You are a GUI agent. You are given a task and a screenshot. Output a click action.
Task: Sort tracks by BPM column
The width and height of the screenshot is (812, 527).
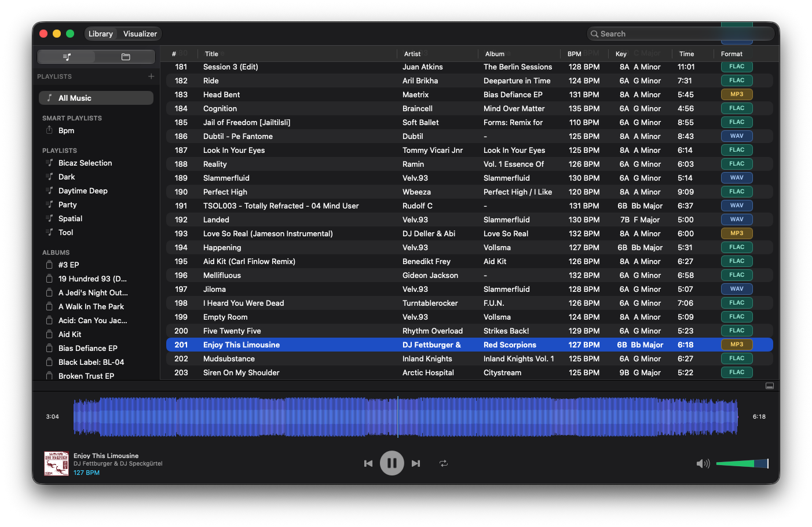coord(574,54)
